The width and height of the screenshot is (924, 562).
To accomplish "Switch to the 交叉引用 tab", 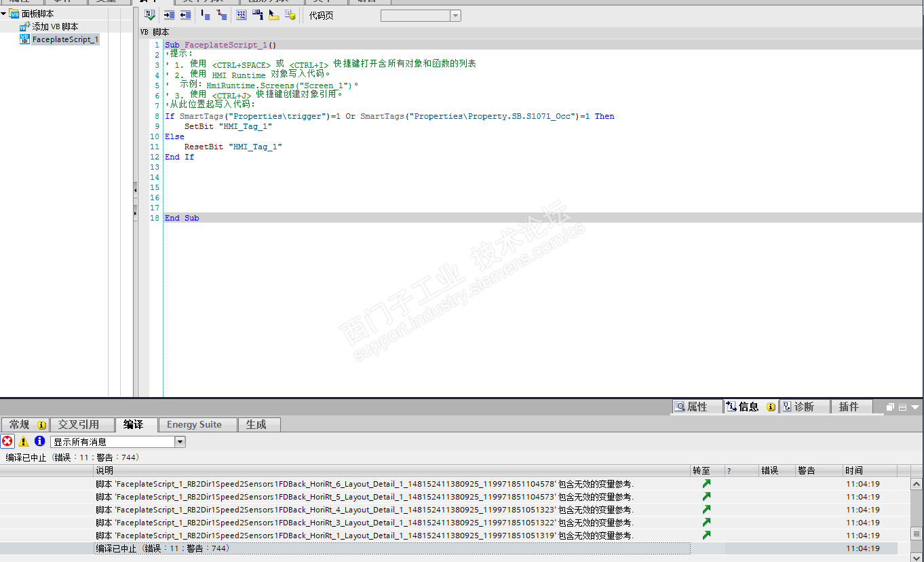I will [x=81, y=425].
